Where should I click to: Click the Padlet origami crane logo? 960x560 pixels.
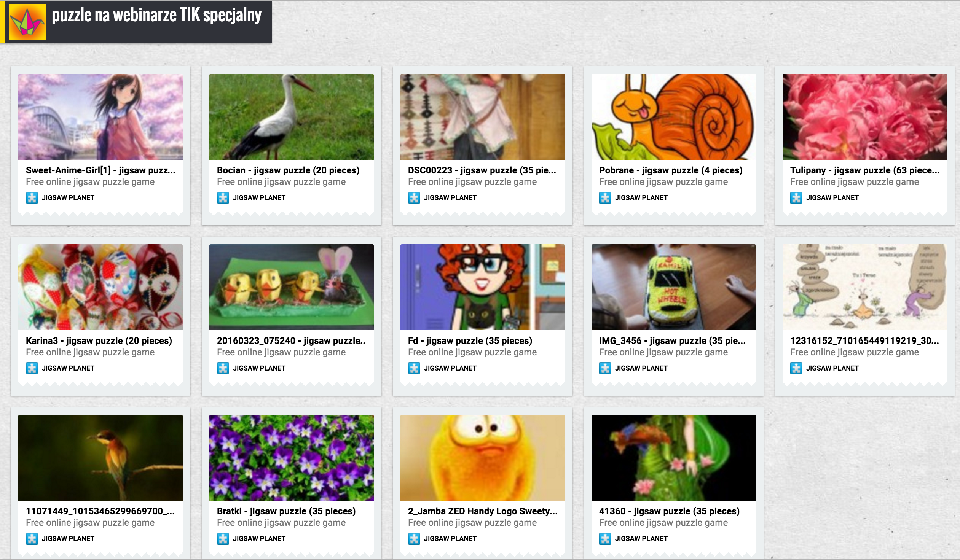[27, 22]
